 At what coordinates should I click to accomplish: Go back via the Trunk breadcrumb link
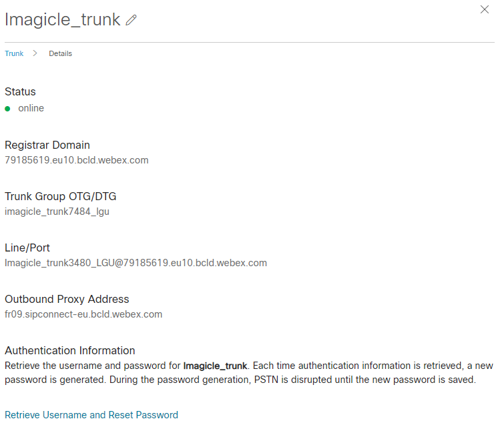14,53
